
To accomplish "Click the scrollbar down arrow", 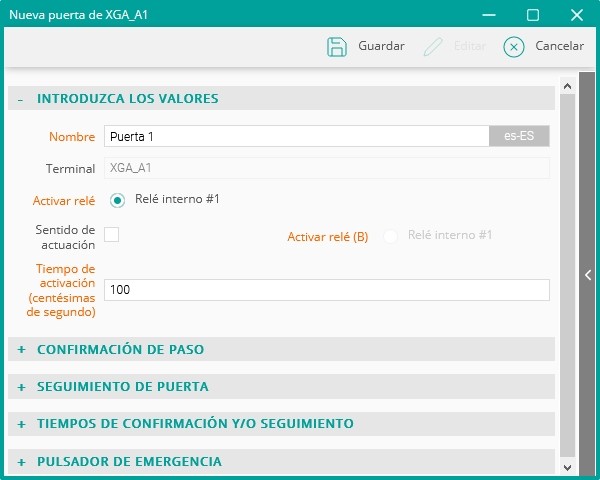I will [567, 467].
